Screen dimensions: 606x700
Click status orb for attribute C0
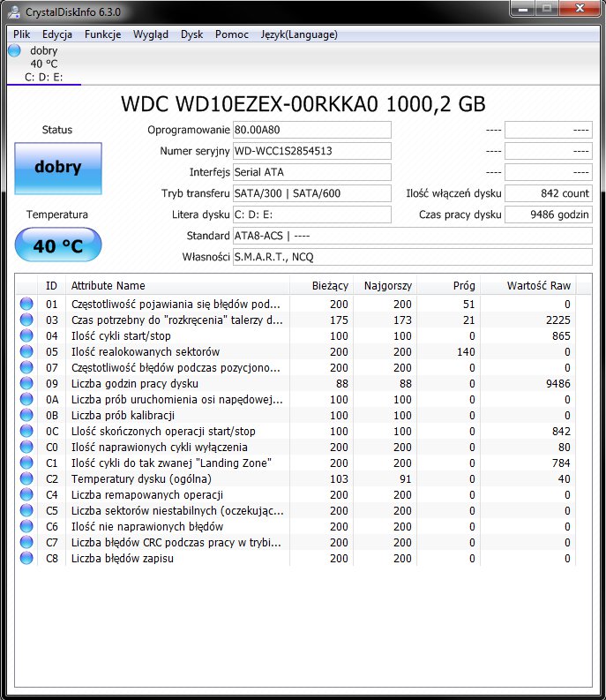pyautogui.click(x=26, y=447)
